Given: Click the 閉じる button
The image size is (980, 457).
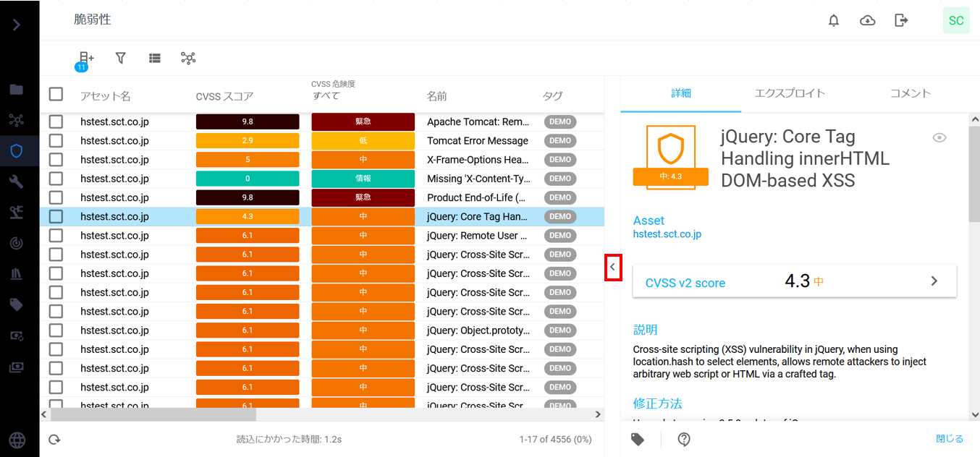Looking at the screenshot, I should pos(950,439).
